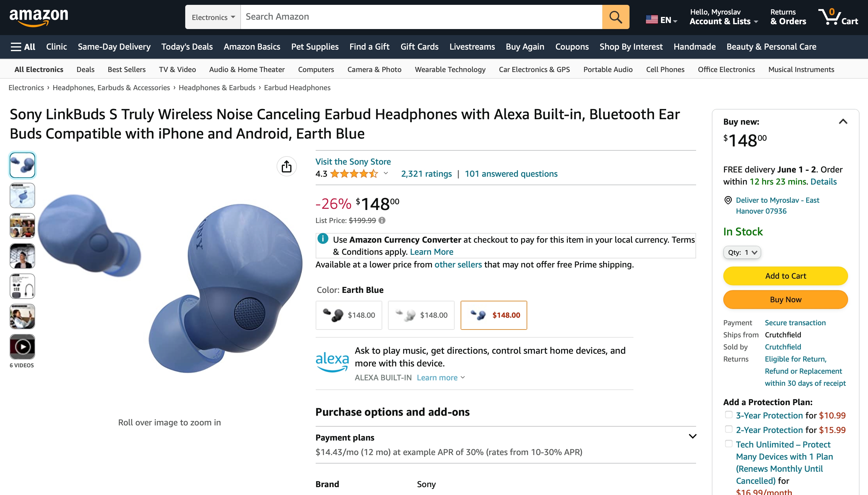
Task: Open the All hamburger menu
Action: tap(23, 47)
